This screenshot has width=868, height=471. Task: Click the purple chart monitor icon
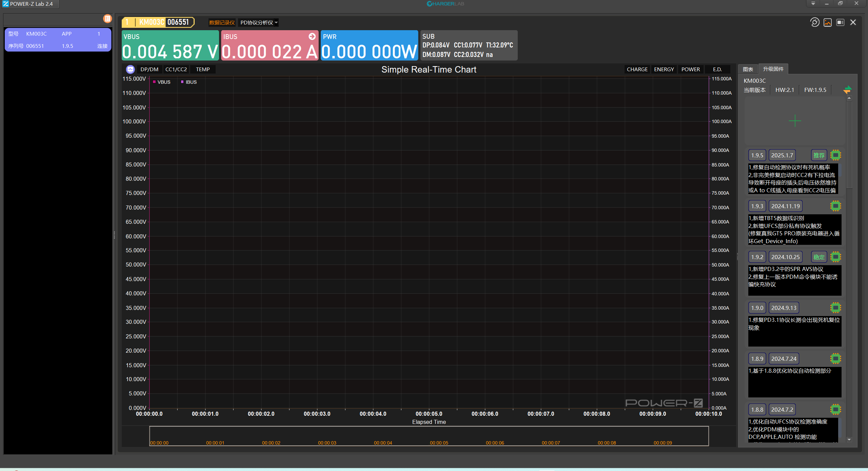coord(130,70)
